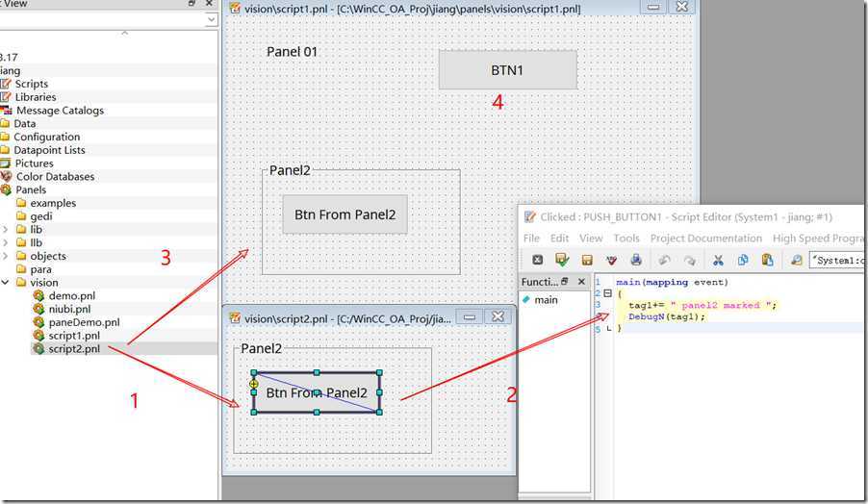The height and width of the screenshot is (504, 868).
Task: Select the para folder in project tree
Action: pos(41,269)
